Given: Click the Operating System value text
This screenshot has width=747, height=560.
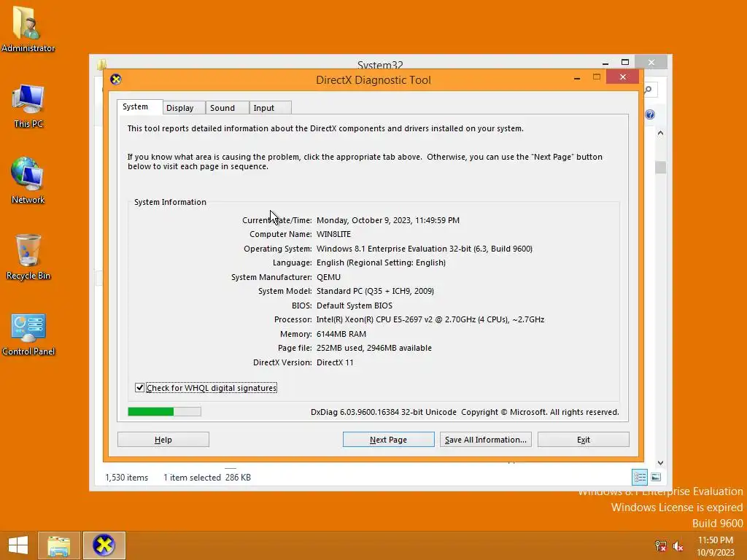Looking at the screenshot, I should click(425, 249).
